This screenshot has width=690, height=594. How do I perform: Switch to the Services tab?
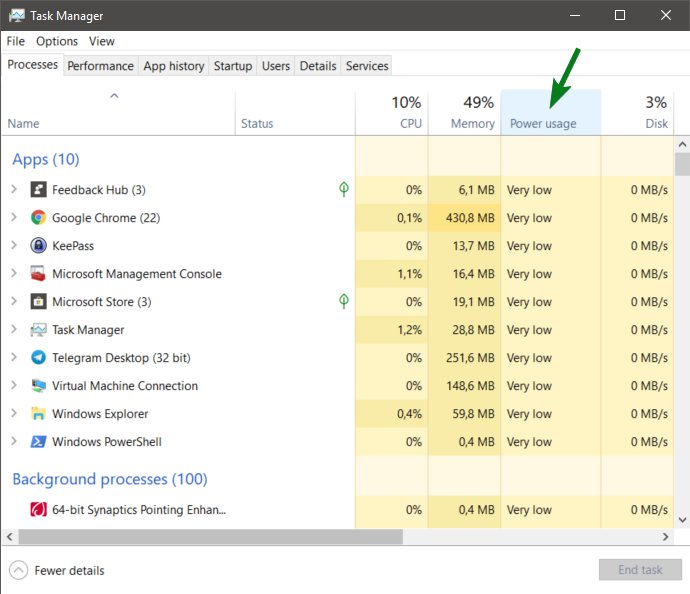click(x=367, y=66)
